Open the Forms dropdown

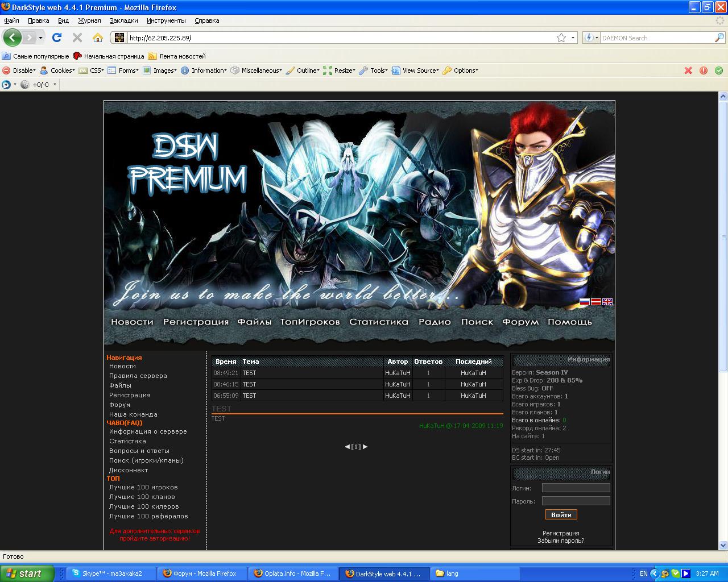123,70
